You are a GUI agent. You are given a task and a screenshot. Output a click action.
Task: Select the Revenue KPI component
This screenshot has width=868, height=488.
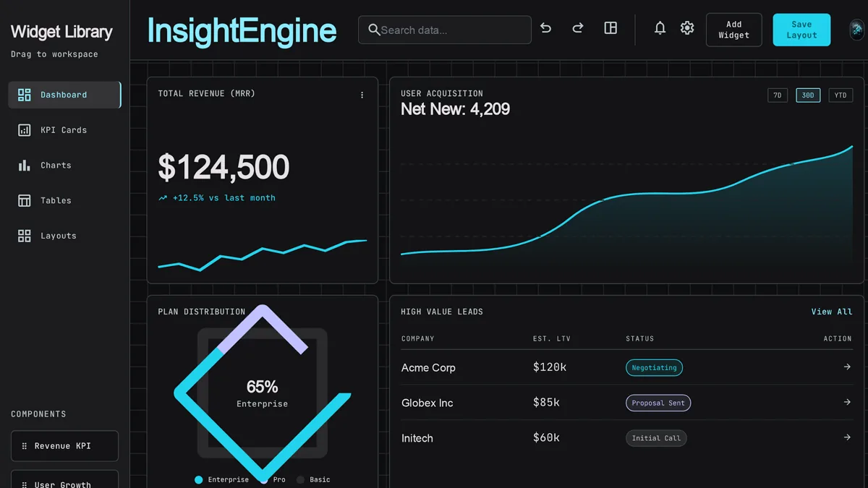[64, 446]
